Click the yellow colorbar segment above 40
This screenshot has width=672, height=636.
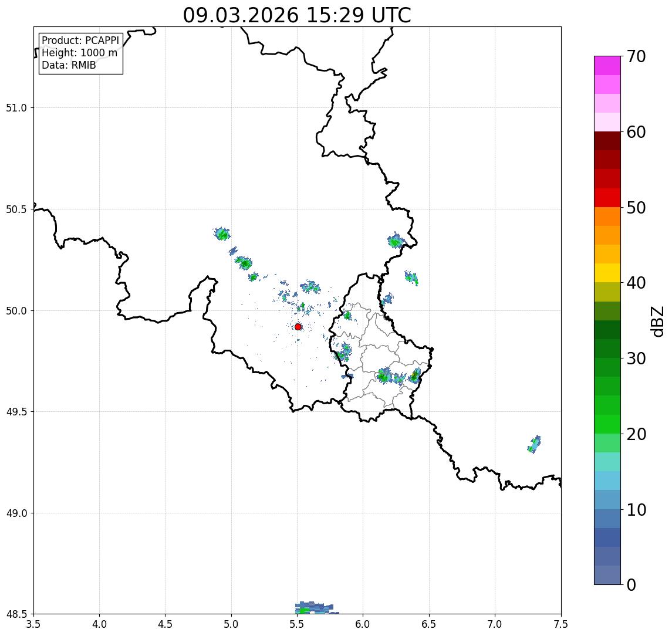coord(607,273)
